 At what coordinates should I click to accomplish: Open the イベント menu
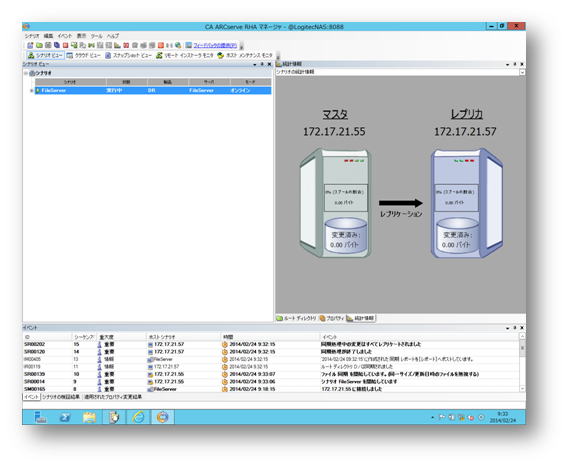pyautogui.click(x=65, y=36)
